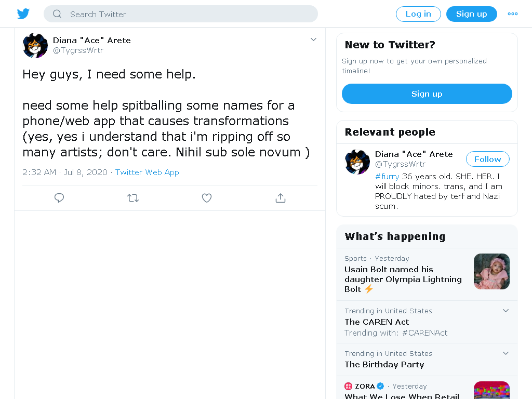Share the tweet via upload icon
The height and width of the screenshot is (399, 532).
click(x=280, y=198)
